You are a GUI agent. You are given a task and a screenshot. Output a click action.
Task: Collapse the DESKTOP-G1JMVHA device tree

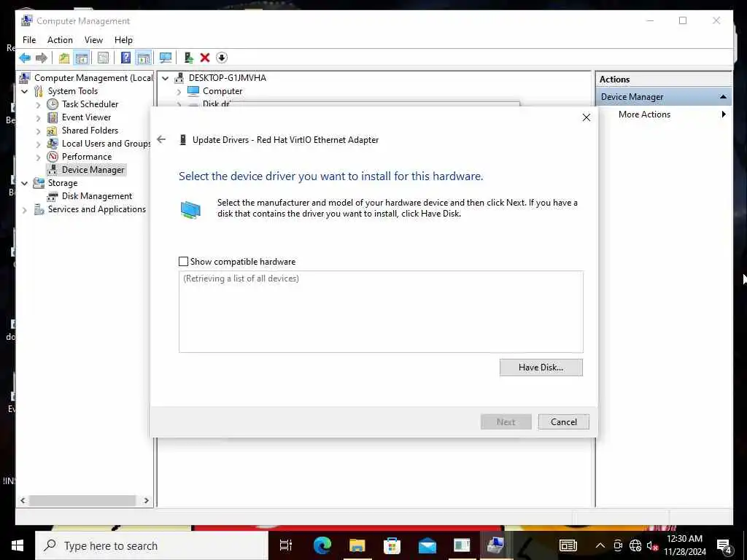tap(166, 78)
